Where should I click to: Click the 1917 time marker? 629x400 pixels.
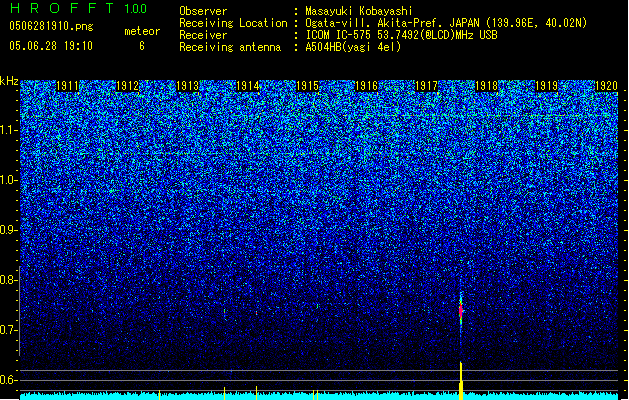(x=426, y=86)
